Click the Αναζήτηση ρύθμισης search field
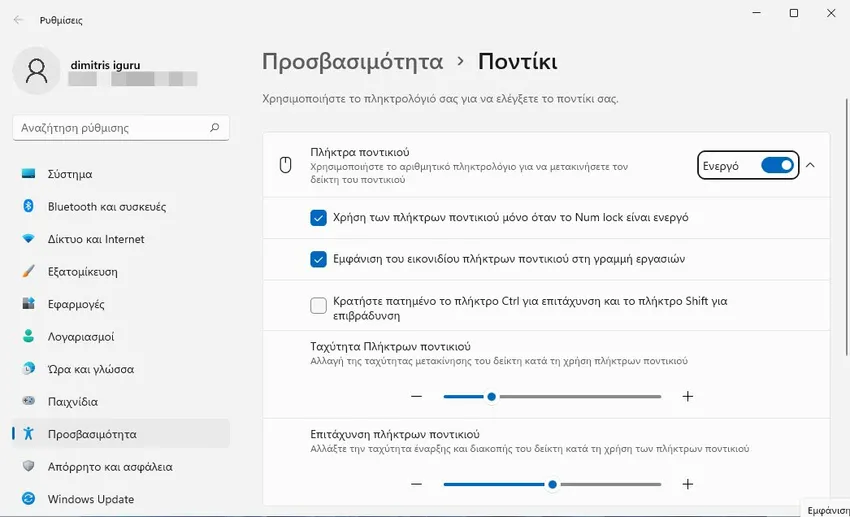 click(121, 128)
